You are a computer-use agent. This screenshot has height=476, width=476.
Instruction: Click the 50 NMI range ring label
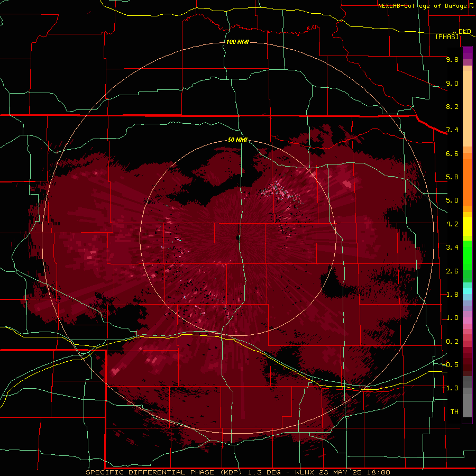tap(237, 140)
